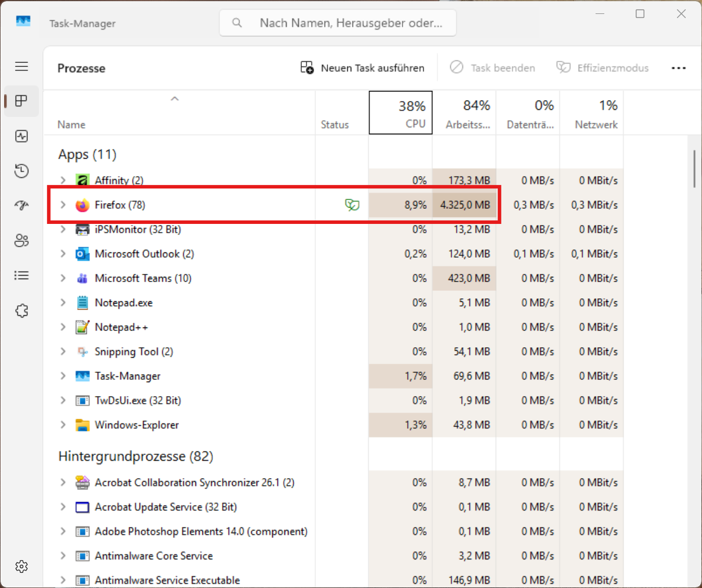Sort by the Datenträger column header
The height and width of the screenshot is (588, 702).
[x=528, y=113]
